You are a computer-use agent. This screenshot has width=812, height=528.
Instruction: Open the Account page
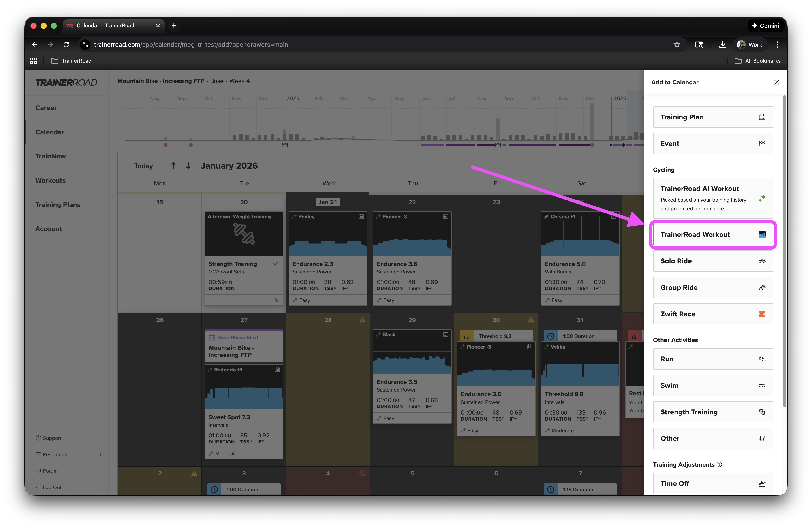click(x=49, y=229)
